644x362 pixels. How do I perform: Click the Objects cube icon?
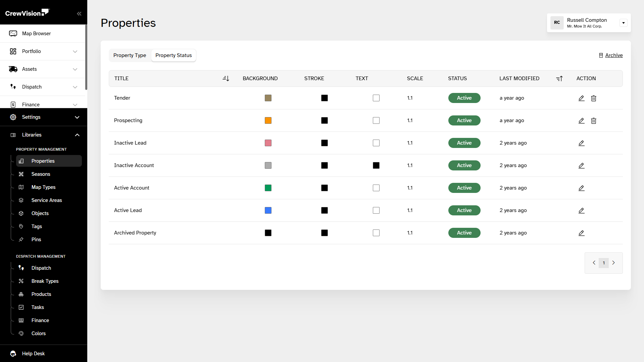tap(21, 213)
